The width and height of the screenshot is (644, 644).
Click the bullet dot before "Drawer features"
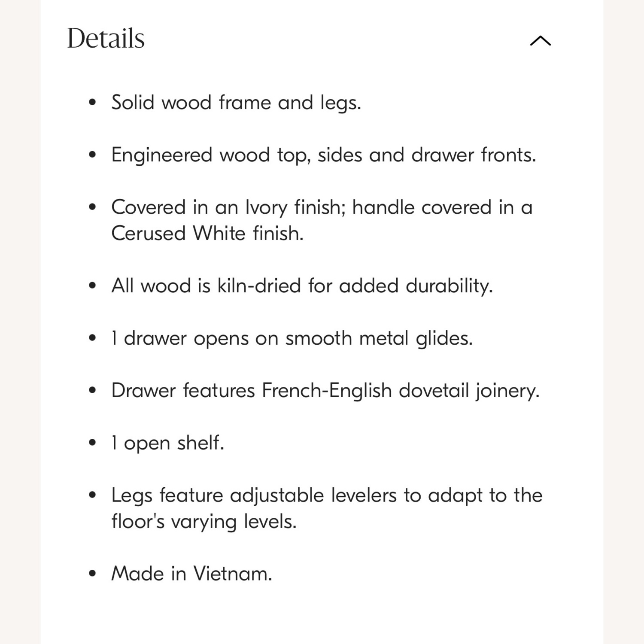[x=92, y=391]
